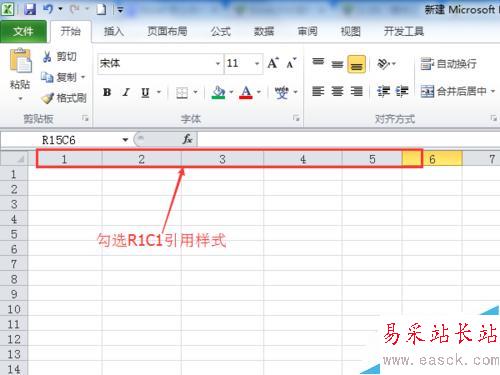Click the 文 phonetic guide icon
This screenshot has height=375, width=500.
(x=282, y=92)
